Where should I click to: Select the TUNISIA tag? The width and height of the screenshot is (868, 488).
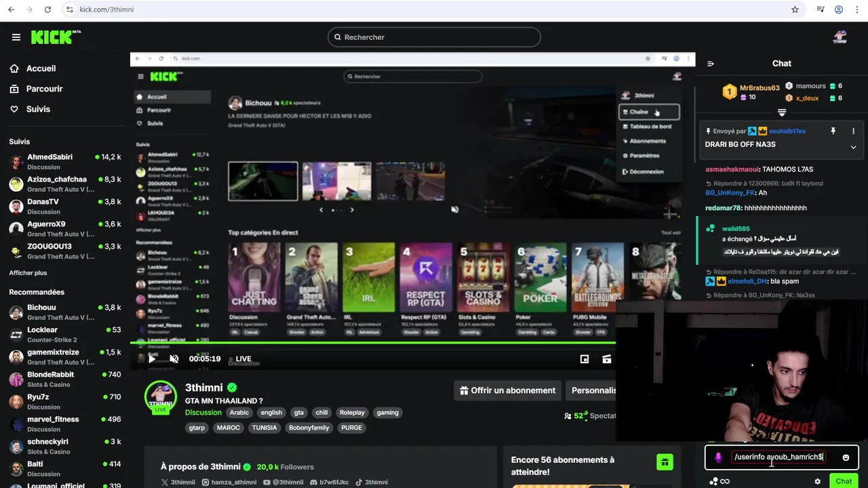pos(264,428)
